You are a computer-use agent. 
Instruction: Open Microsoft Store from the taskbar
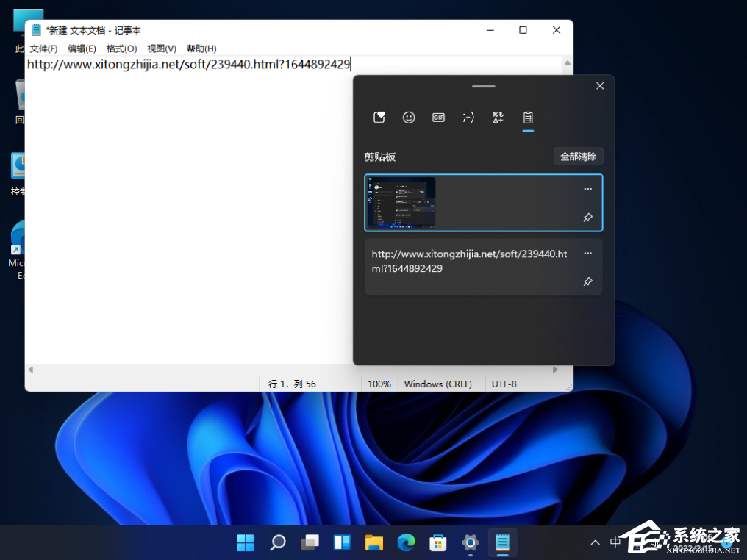438,542
